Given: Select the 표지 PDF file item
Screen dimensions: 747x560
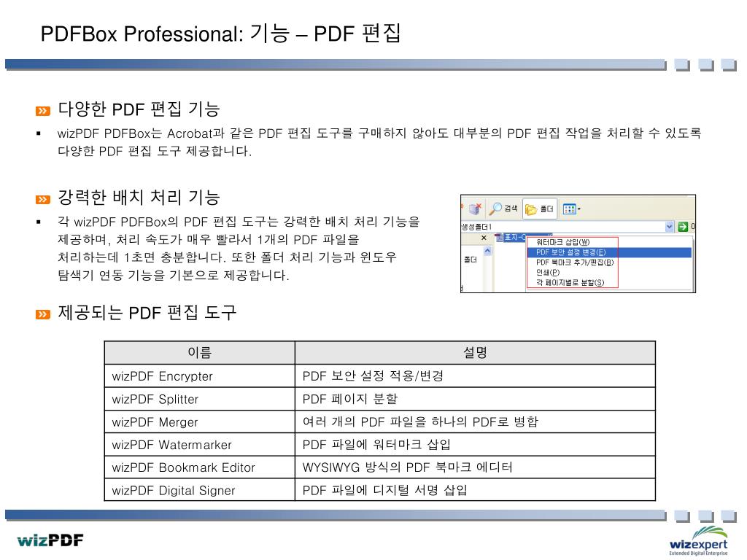Looking at the screenshot, I should 511,237.
